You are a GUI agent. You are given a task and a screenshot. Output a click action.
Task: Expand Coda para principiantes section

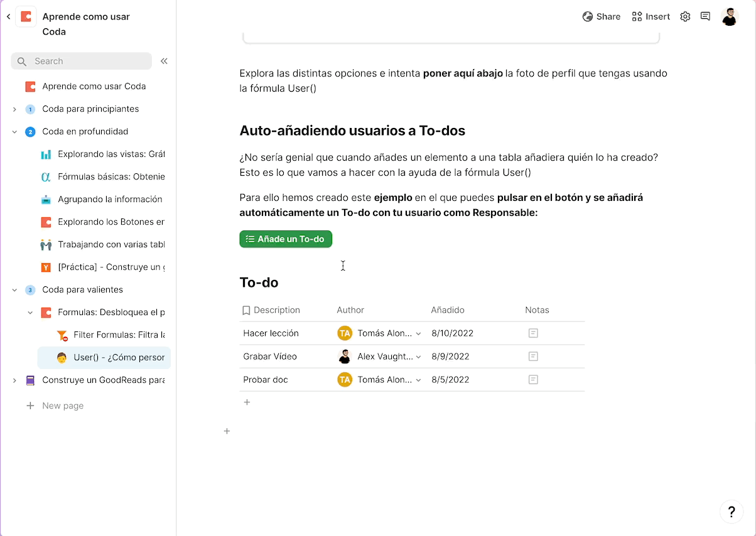pos(14,109)
